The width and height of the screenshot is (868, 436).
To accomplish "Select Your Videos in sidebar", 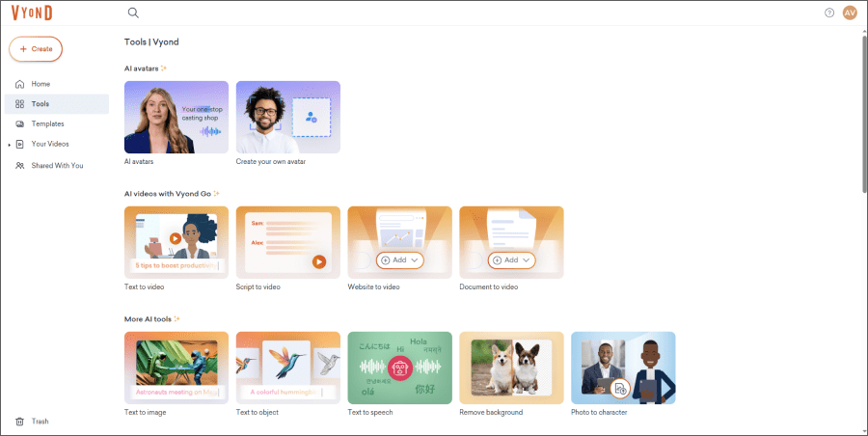I will click(x=50, y=145).
